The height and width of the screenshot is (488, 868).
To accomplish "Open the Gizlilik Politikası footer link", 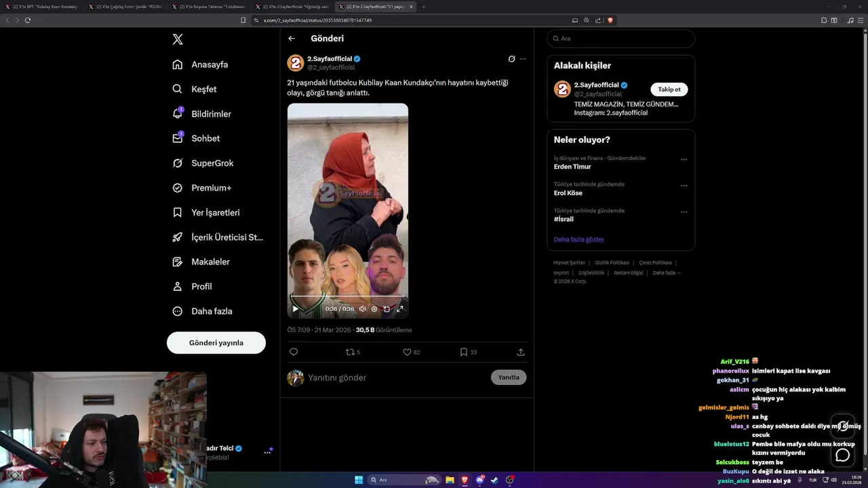I will pyautogui.click(x=612, y=263).
